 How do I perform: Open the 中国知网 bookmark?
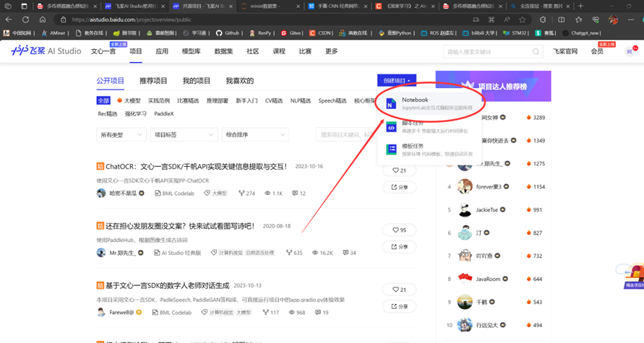coord(18,32)
